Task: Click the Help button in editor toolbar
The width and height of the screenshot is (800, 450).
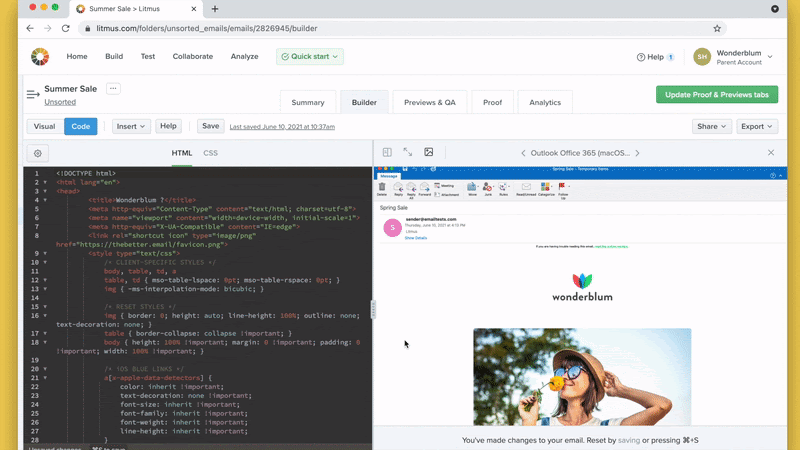Action: 168,126
